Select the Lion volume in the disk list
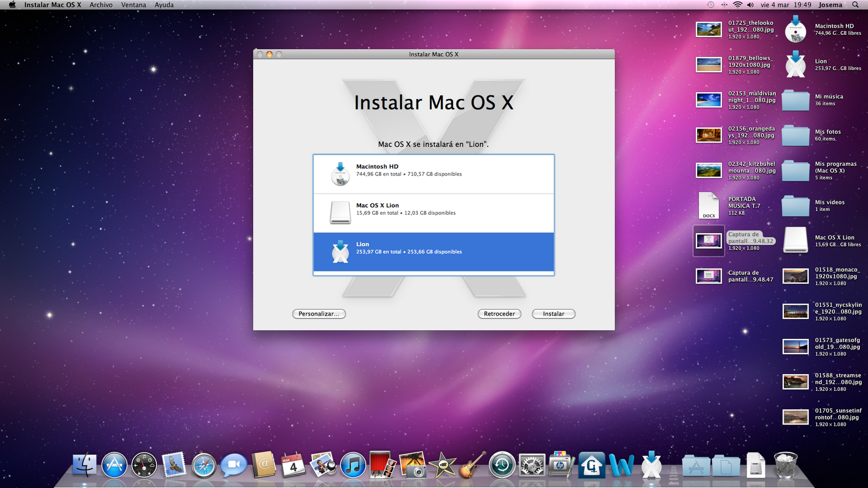The height and width of the screenshot is (488, 868). (433, 252)
